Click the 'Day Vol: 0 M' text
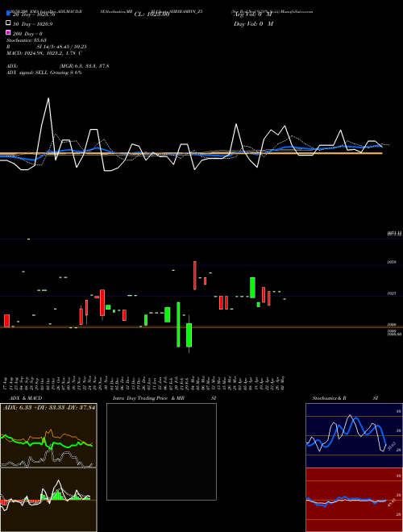 [254, 23]
